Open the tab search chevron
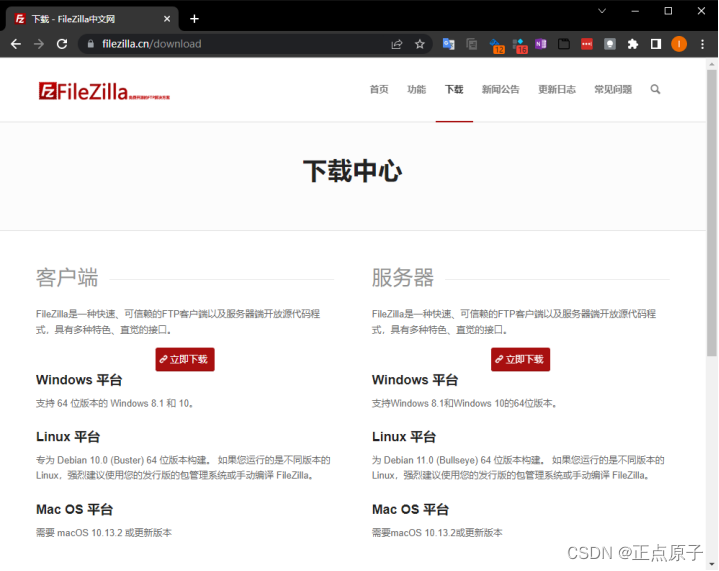Screen dimensions: 719x571 coord(602,11)
